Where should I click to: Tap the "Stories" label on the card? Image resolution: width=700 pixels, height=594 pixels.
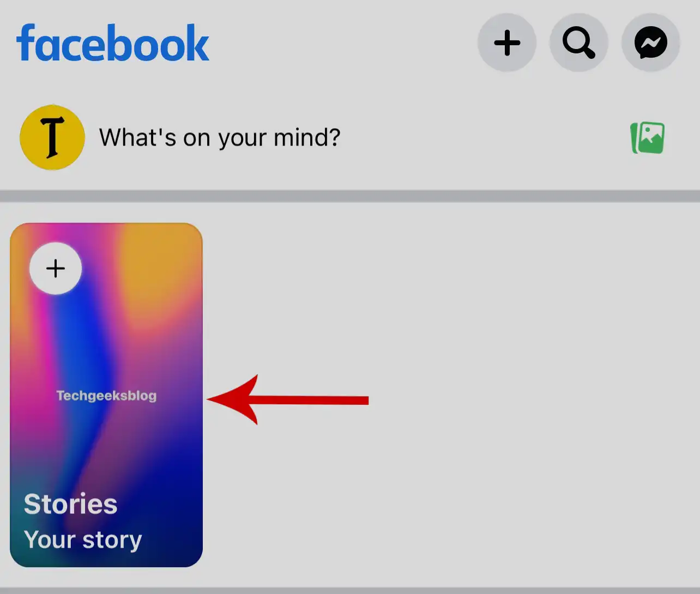click(x=71, y=504)
